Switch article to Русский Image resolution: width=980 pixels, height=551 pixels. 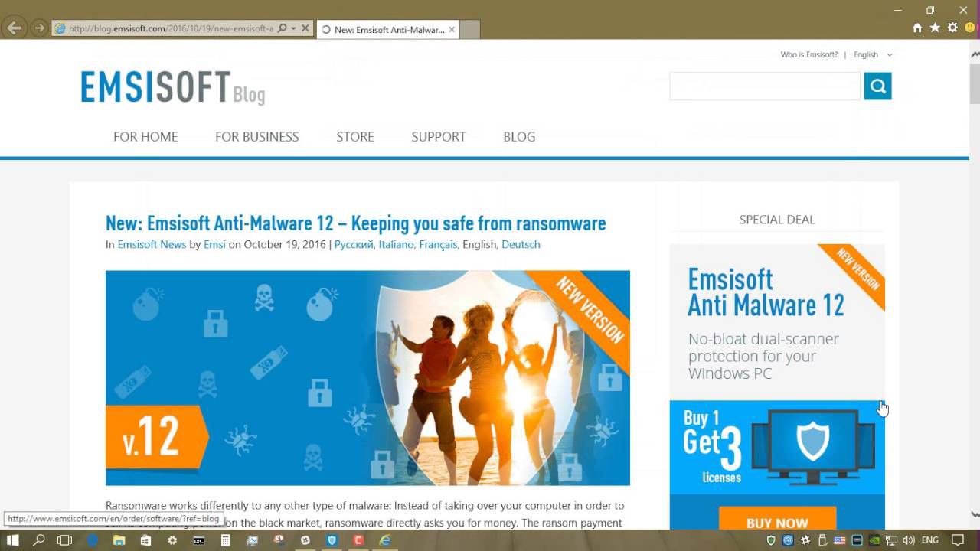pos(354,245)
